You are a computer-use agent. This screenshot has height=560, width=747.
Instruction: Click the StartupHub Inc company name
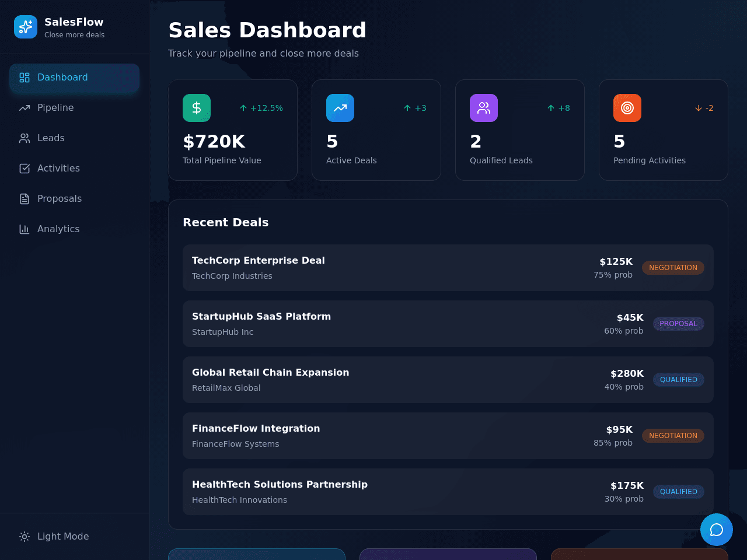coord(223,332)
